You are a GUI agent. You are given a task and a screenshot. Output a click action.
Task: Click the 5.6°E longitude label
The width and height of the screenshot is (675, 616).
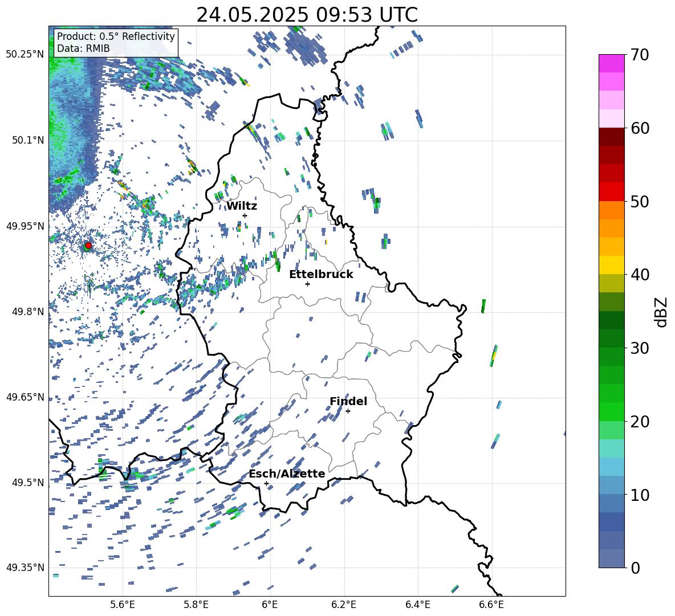coord(123,605)
